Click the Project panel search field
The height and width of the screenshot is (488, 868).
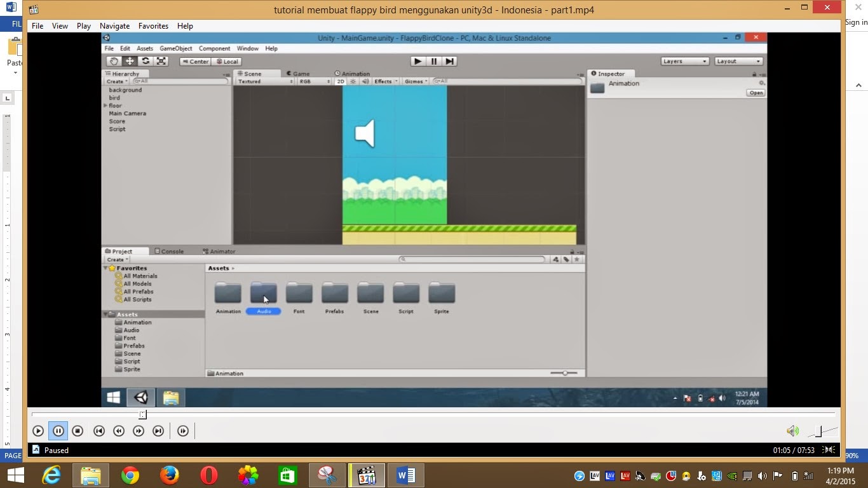tap(472, 259)
